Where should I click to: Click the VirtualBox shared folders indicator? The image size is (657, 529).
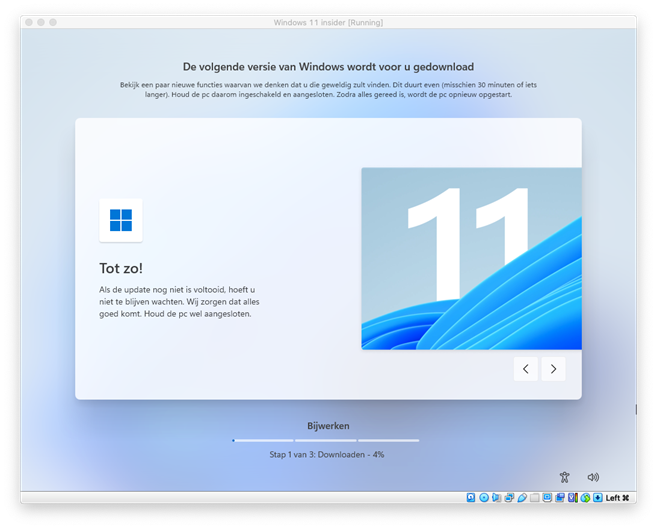[534, 498]
